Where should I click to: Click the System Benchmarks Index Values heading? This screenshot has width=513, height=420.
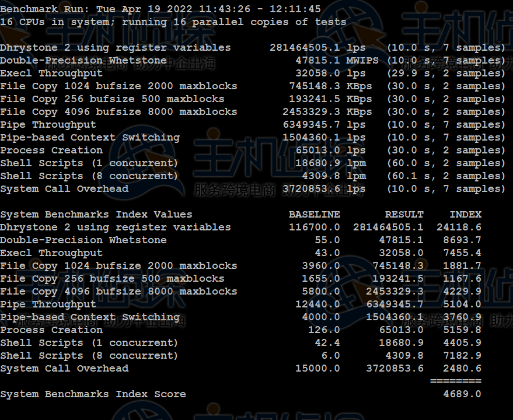[96, 215]
